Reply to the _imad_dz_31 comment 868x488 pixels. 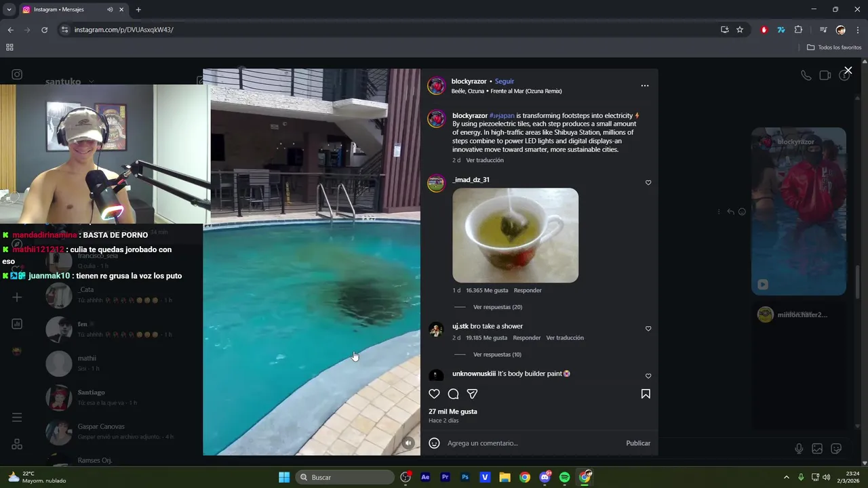coord(528,290)
